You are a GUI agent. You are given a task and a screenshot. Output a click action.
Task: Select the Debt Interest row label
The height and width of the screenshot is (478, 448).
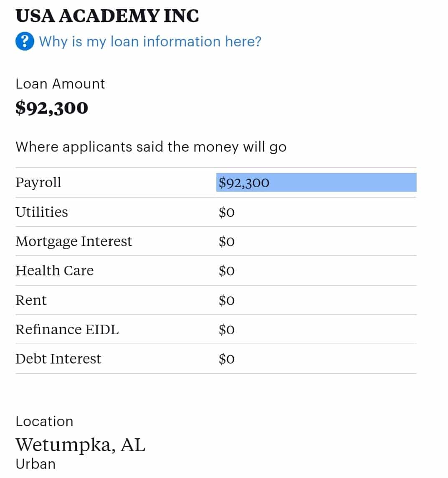click(58, 358)
